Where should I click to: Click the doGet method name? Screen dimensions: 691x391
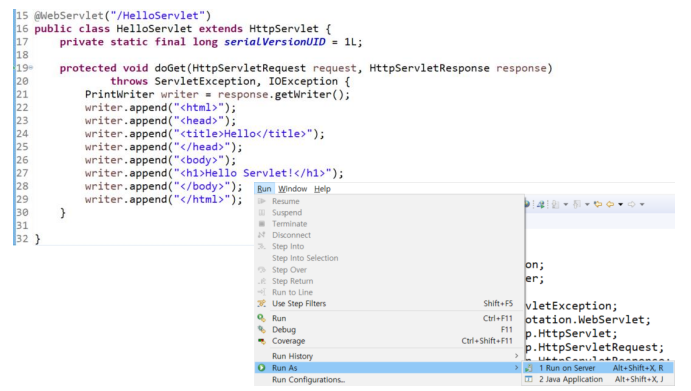click(170, 68)
